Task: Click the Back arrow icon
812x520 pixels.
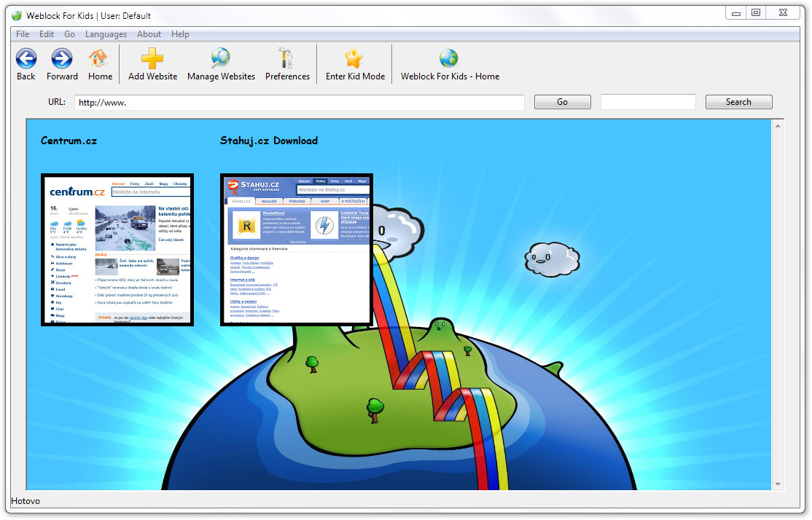Action: click(x=26, y=58)
